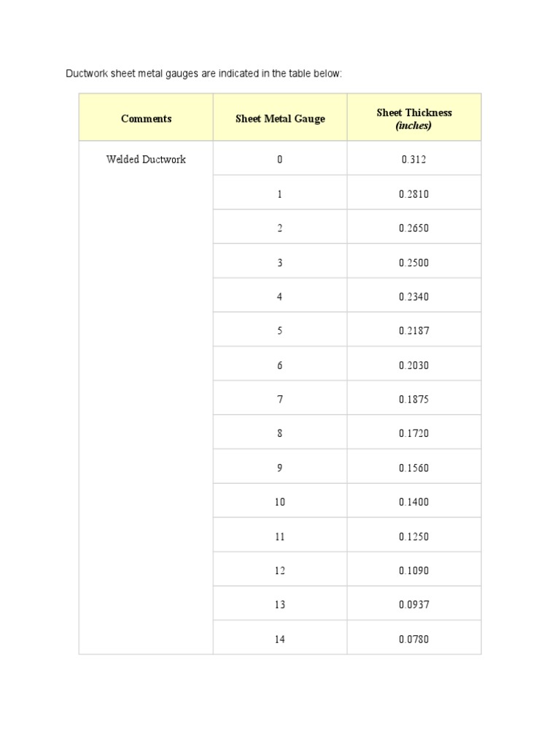
Task: Select the 0.2500 thickness value
Action: [x=413, y=263]
